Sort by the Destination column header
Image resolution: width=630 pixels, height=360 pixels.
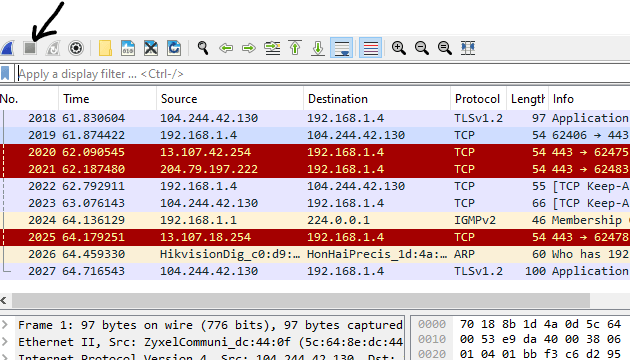377,99
